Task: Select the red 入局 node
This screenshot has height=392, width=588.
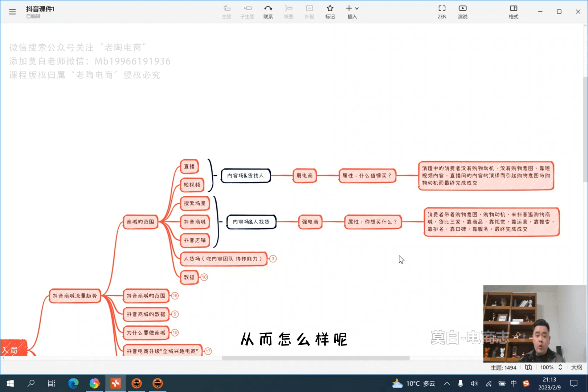Action: (x=13, y=348)
